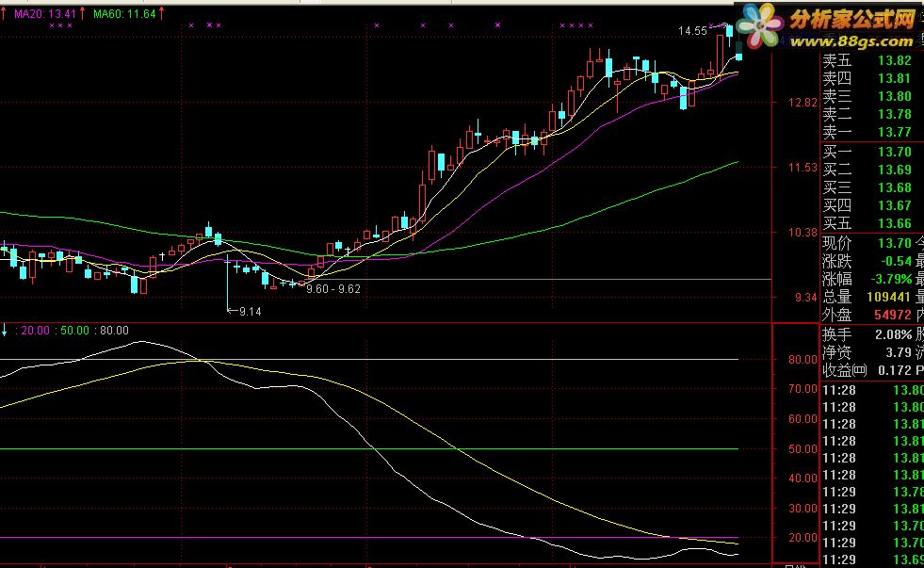Screen dimensions: 924x568
Task: Click the MA20: 13.41 legend label
Action: coord(45,13)
